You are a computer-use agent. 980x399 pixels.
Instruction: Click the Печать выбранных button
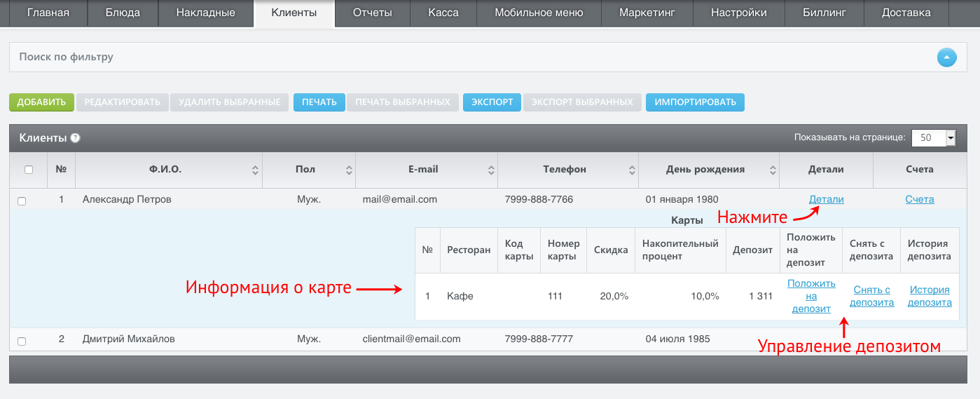[403, 102]
